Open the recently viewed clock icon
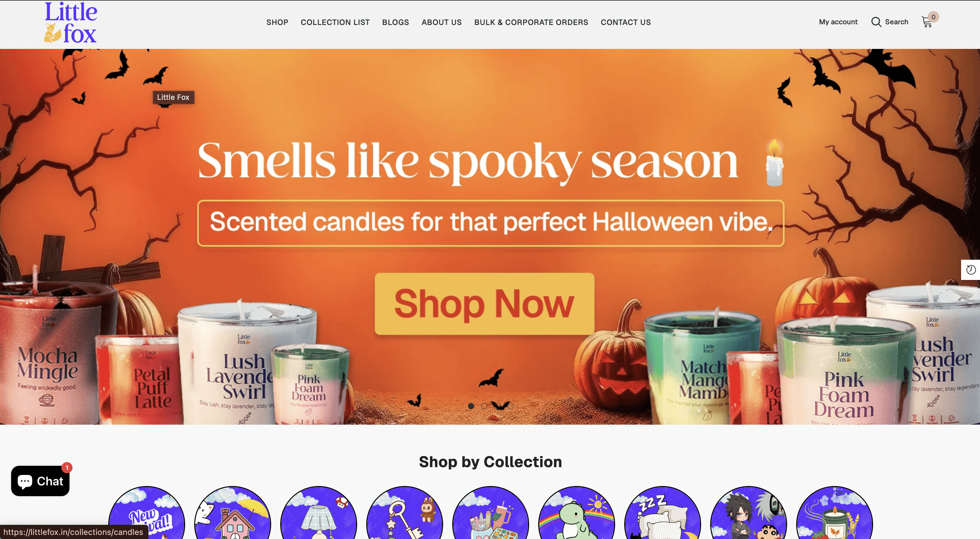Viewport: 980px width, 539px height. (x=971, y=270)
